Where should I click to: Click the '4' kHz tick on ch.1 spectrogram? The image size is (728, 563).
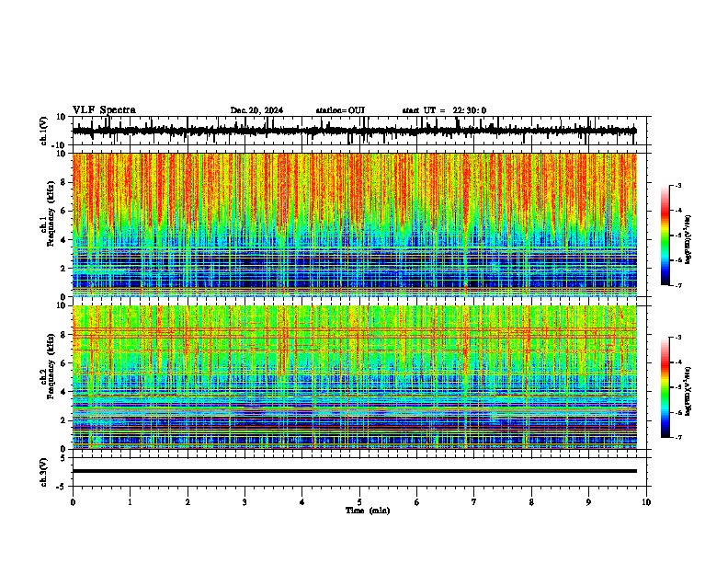(x=63, y=240)
